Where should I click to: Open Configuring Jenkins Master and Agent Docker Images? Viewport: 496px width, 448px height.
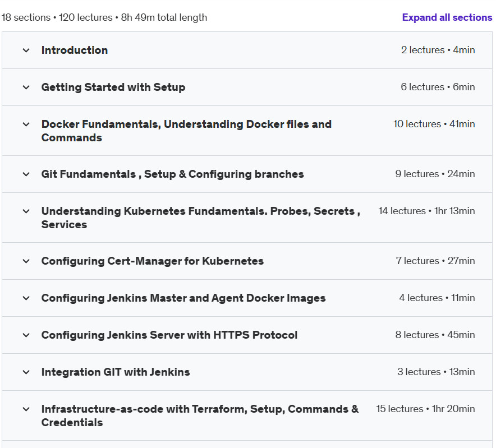click(183, 298)
